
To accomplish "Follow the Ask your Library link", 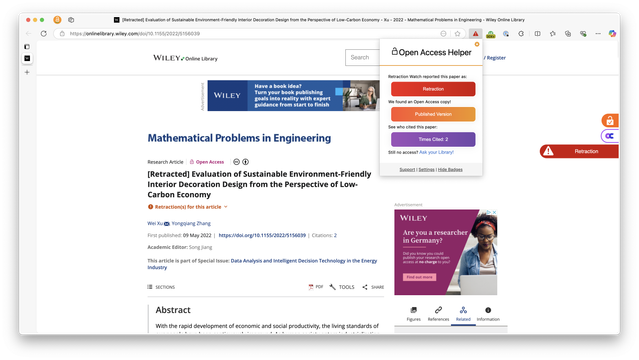I will 436,152.
